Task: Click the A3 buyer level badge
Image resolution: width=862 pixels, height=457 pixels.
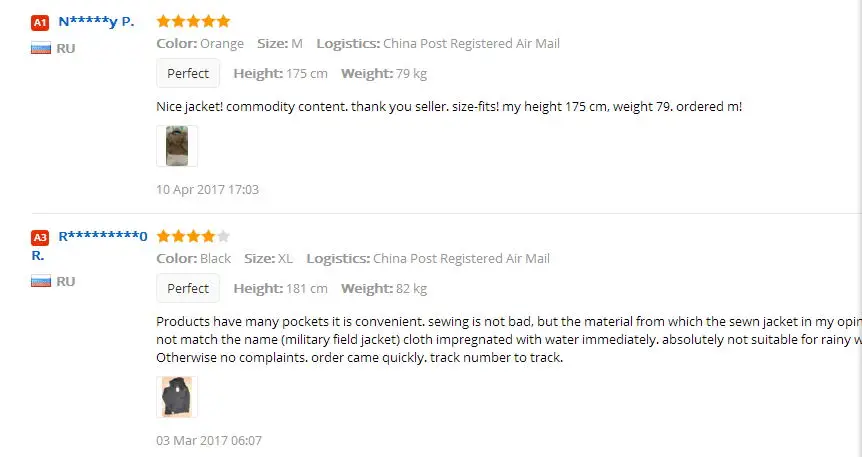Action: (40, 238)
